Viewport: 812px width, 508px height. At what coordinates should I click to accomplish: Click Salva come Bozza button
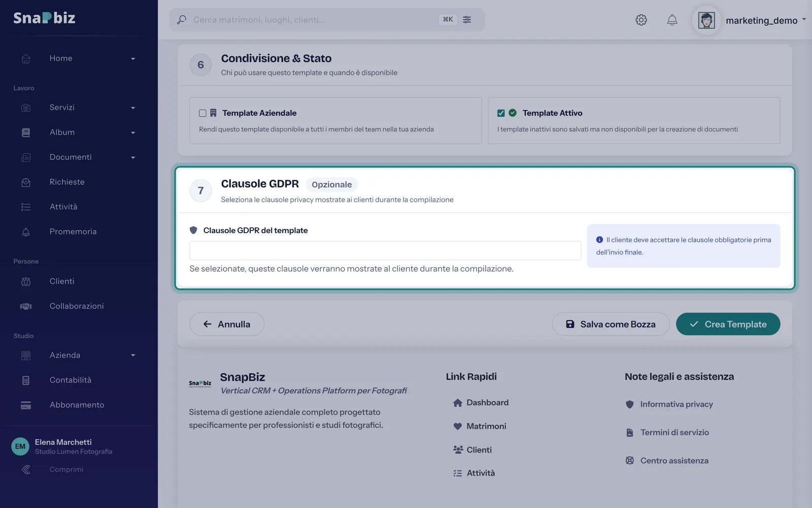pyautogui.click(x=611, y=324)
